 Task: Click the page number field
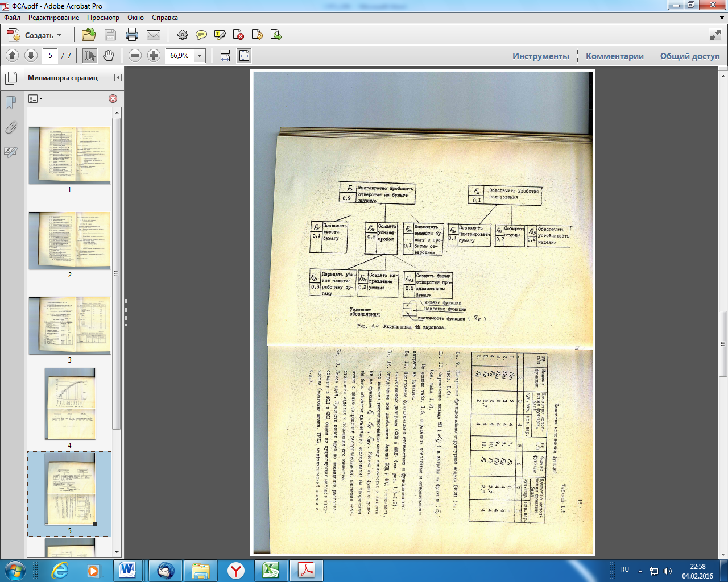(50, 56)
